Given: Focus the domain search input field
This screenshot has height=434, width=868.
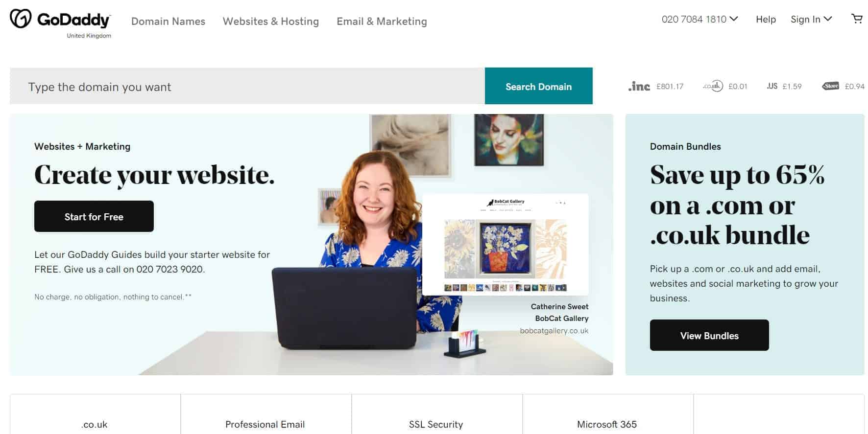Looking at the screenshot, I should (x=247, y=86).
